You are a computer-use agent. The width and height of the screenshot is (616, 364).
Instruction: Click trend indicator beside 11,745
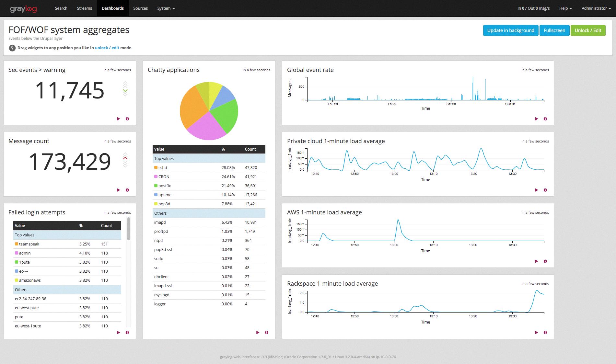pos(125,88)
